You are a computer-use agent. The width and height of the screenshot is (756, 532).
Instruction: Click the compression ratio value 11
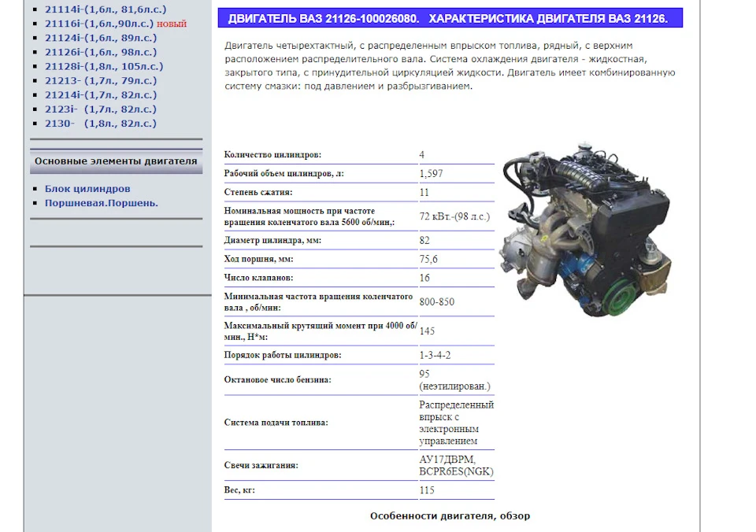[424, 192]
